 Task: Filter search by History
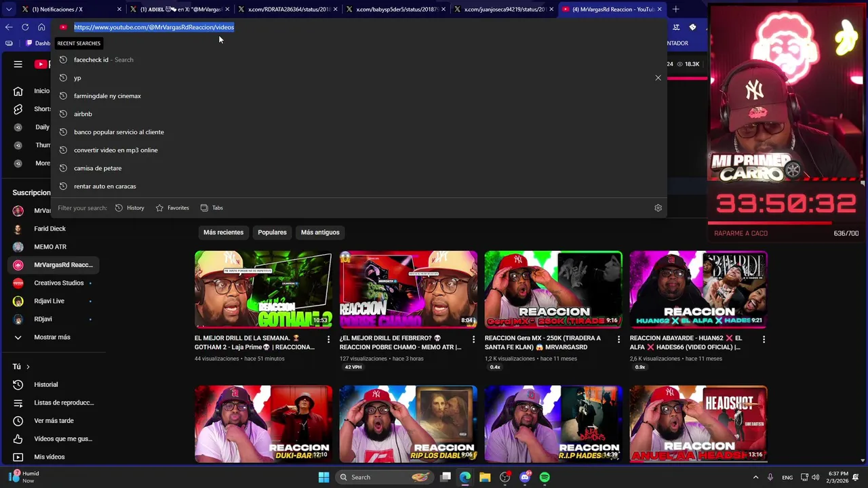[x=130, y=208]
